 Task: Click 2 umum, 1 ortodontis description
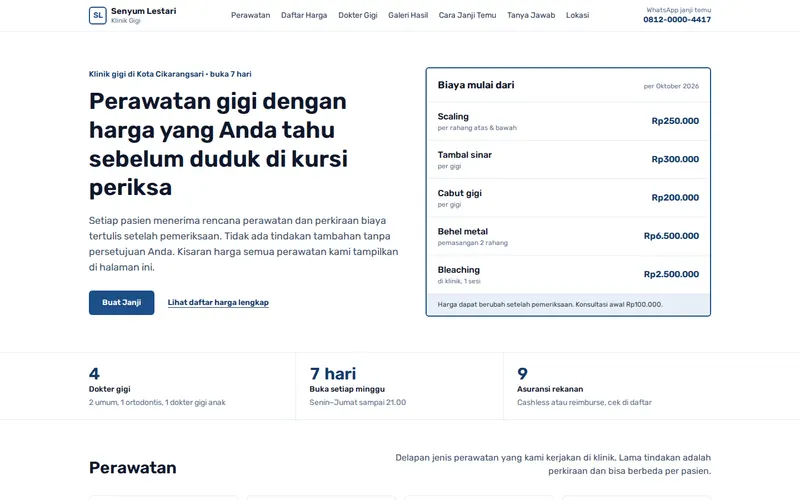click(x=157, y=403)
